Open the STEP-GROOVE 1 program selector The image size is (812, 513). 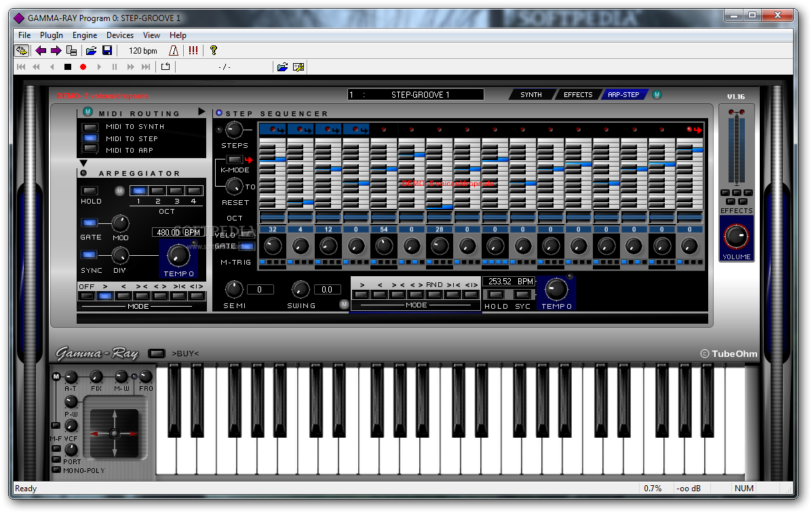416,95
